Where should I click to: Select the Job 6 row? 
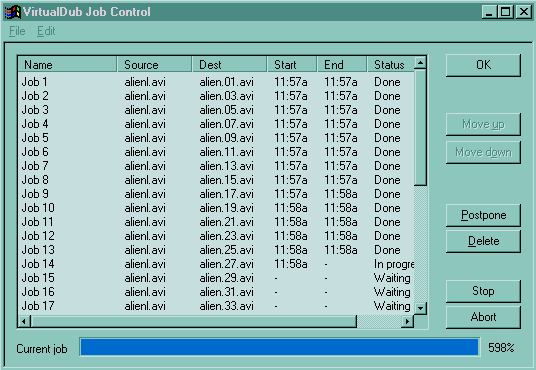(216, 152)
